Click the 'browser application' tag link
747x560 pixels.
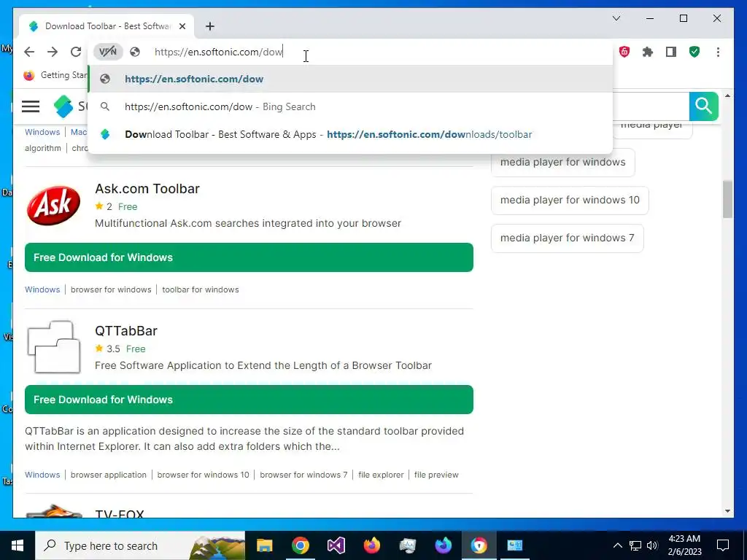point(109,475)
